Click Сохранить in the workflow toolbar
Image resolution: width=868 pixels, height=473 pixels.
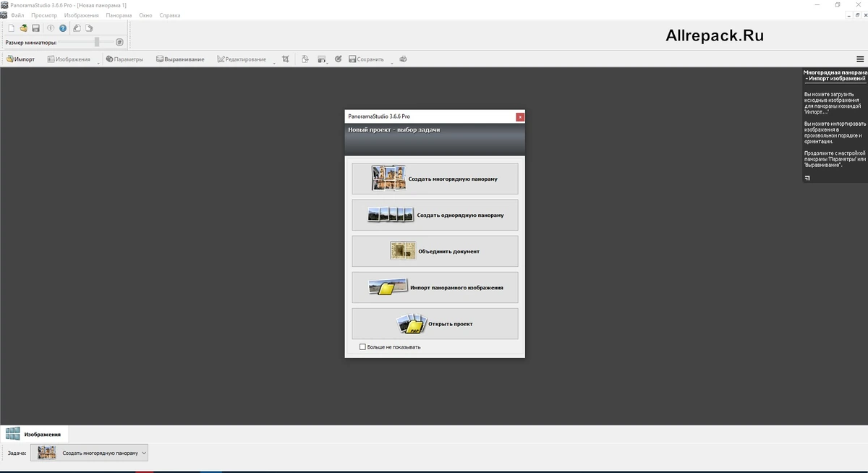point(366,59)
